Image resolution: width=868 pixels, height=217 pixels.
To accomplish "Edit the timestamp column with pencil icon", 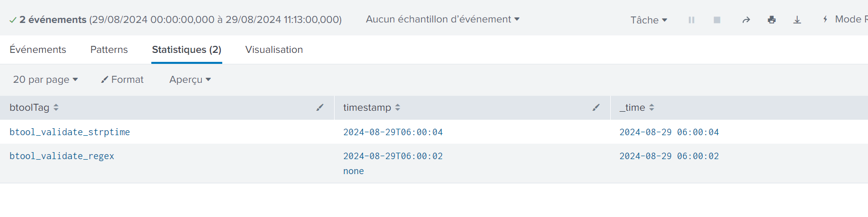I will coord(596,107).
